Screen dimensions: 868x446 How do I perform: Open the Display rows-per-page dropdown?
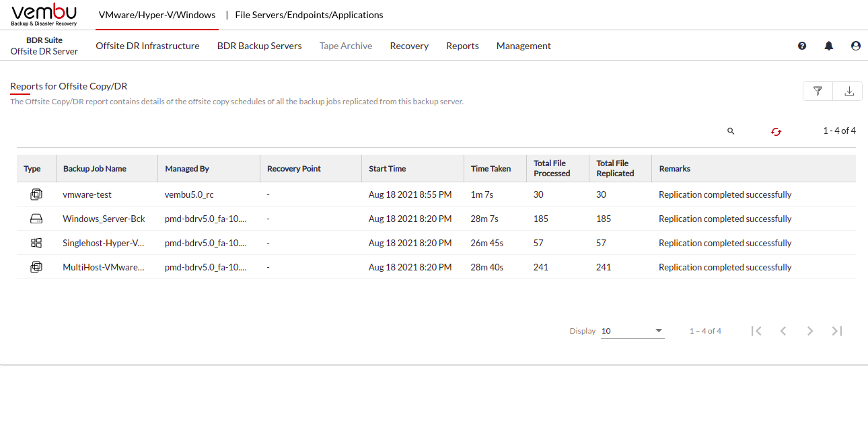(x=632, y=331)
